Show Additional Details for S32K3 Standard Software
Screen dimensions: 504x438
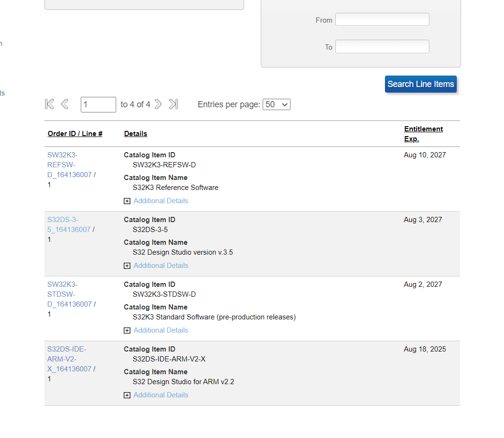coord(161,330)
